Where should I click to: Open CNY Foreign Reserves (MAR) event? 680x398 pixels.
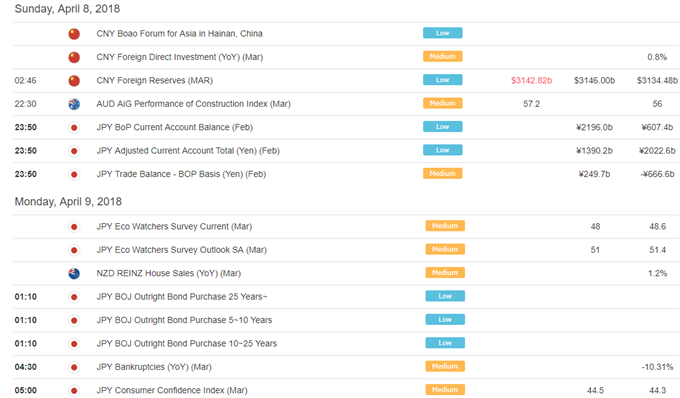[x=154, y=81]
